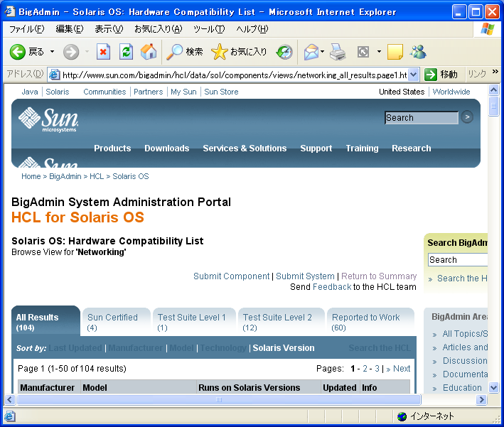Image resolution: width=504 pixels, height=427 pixels.
Task: Click the Worldwide link
Action: click(x=451, y=92)
